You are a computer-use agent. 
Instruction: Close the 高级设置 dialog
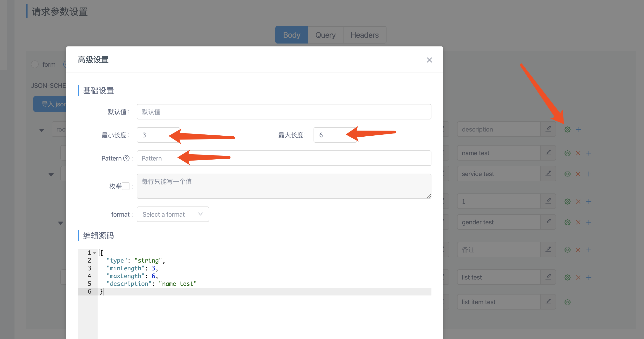coord(429,60)
